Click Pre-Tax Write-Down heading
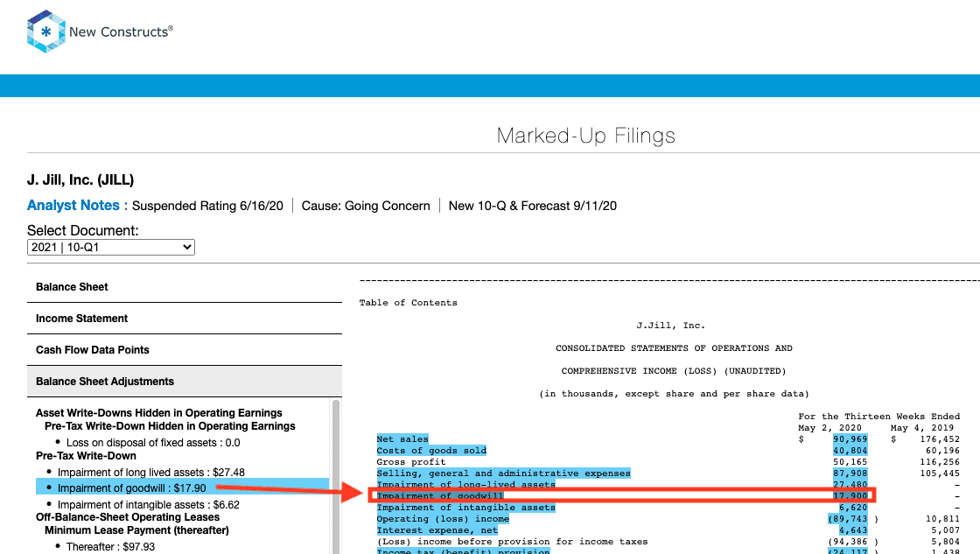Screen dimensions: 980x554 click(x=86, y=456)
